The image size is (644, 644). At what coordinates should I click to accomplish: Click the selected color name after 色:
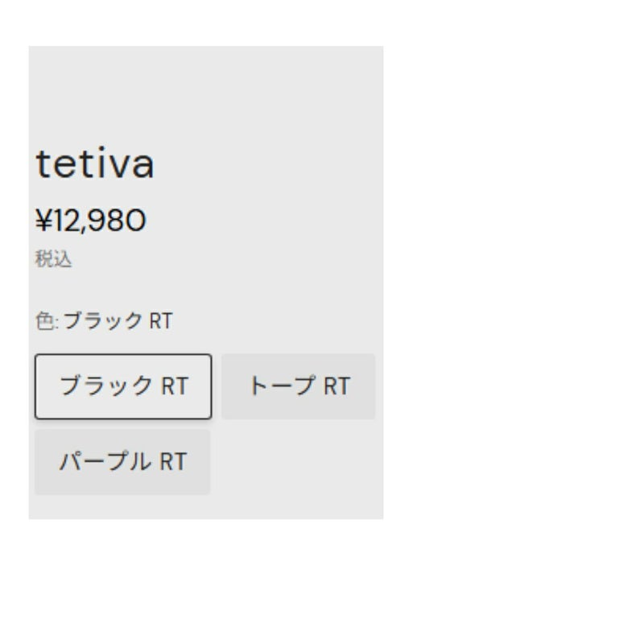tap(118, 321)
